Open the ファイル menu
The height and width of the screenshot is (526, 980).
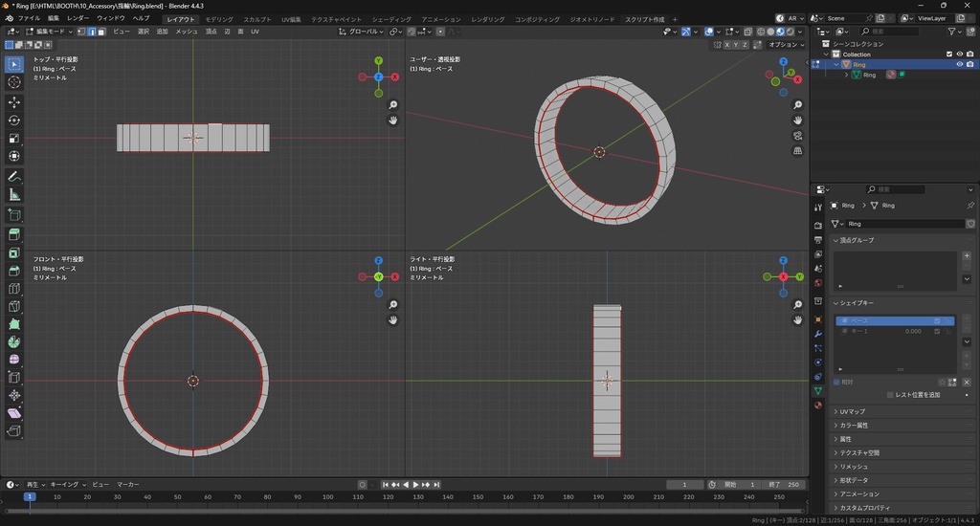[29, 18]
